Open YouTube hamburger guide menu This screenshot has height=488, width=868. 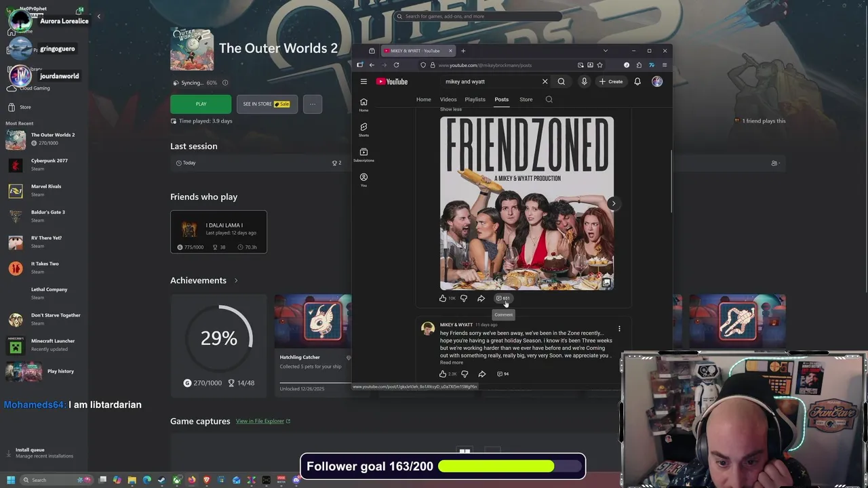click(363, 81)
